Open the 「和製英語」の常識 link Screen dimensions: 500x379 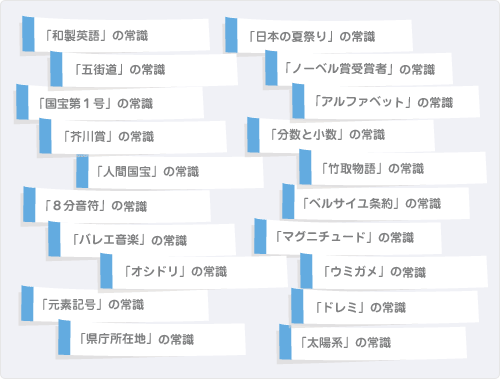click(x=116, y=35)
